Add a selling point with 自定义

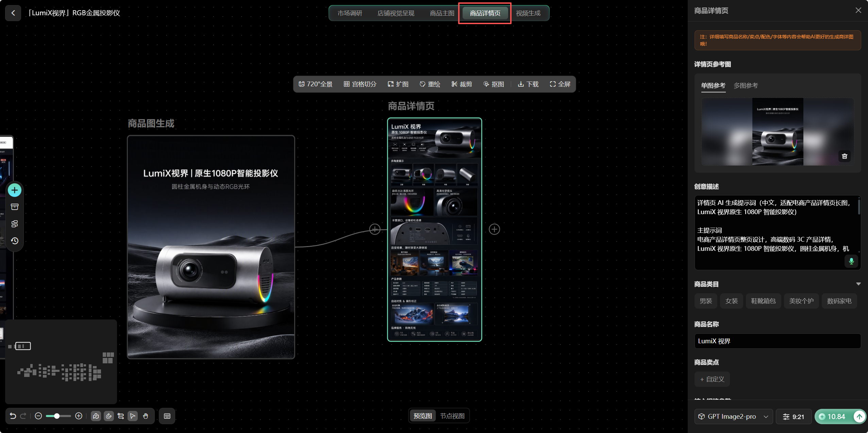(x=712, y=379)
